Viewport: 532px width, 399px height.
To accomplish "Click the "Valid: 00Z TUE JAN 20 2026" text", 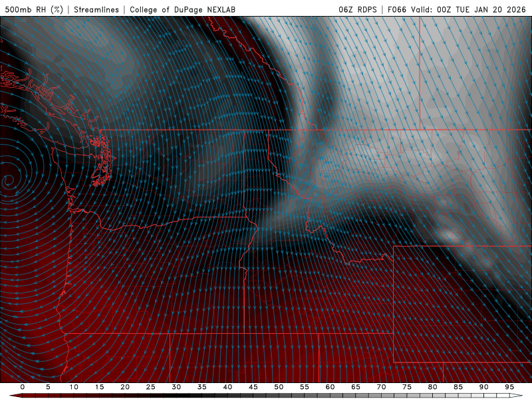I will point(469,9).
